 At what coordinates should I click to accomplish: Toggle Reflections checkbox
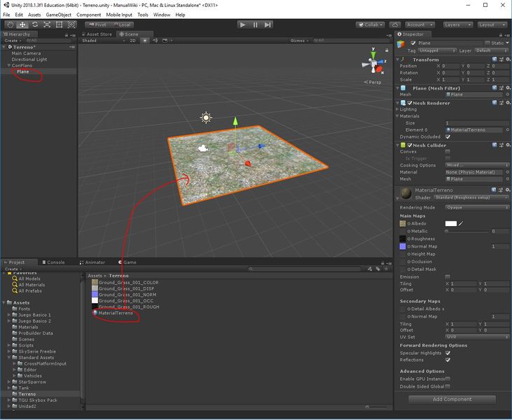point(448,360)
